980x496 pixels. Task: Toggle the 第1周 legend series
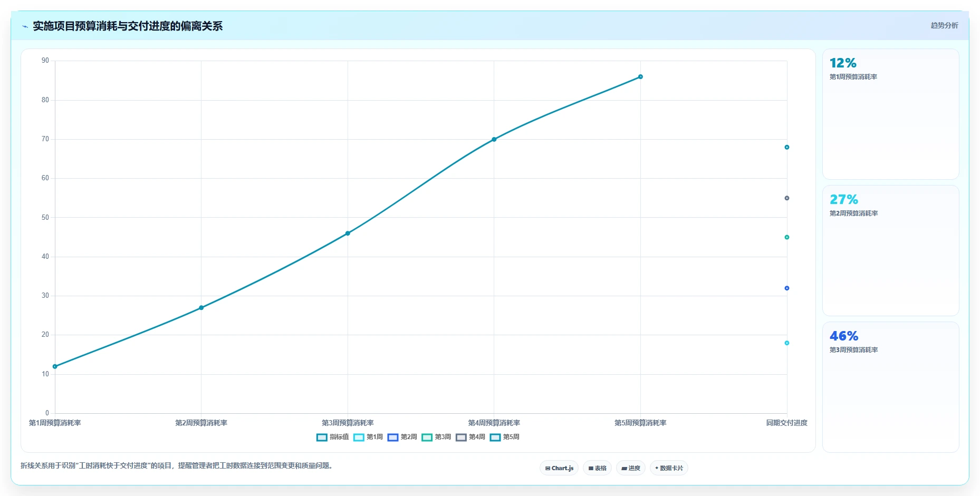coord(368,437)
